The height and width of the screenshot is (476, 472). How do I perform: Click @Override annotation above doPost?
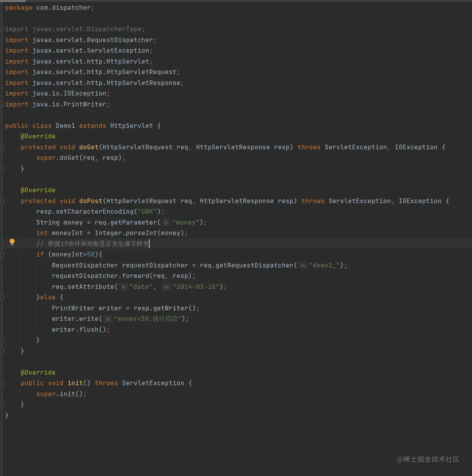coord(38,190)
